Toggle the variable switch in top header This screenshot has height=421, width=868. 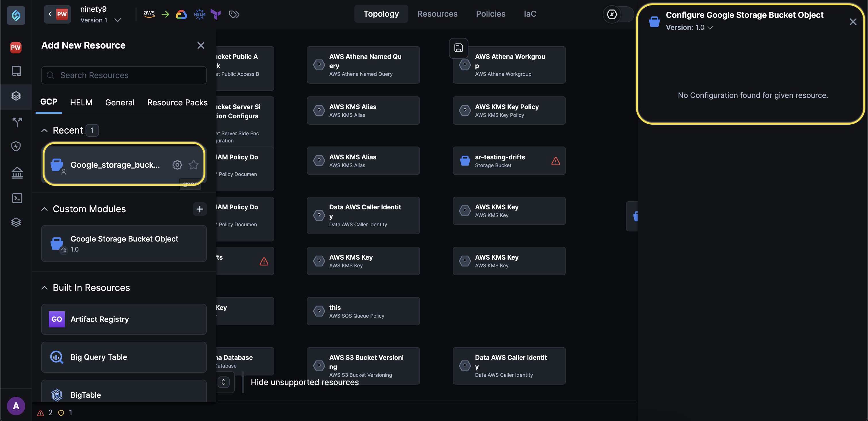[x=618, y=14]
